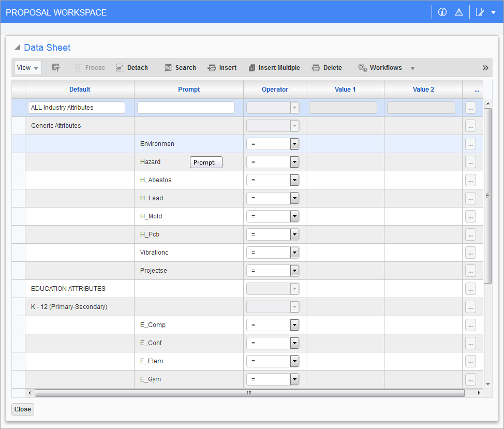Image resolution: width=504 pixels, height=429 pixels.
Task: Click the Workflows gears icon
Action: (x=362, y=67)
